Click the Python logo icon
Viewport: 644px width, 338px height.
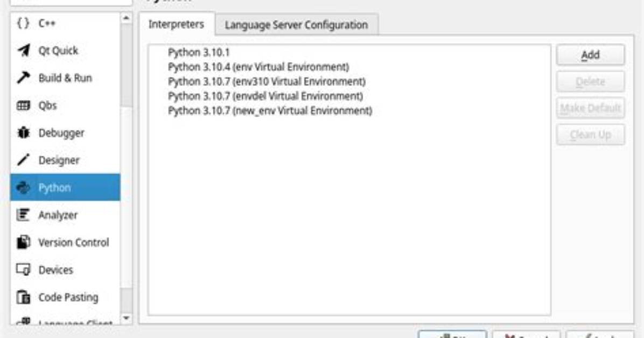coord(23,187)
